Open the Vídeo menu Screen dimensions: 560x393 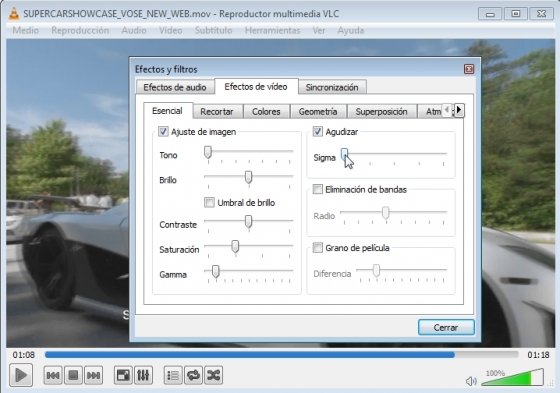pos(171,30)
